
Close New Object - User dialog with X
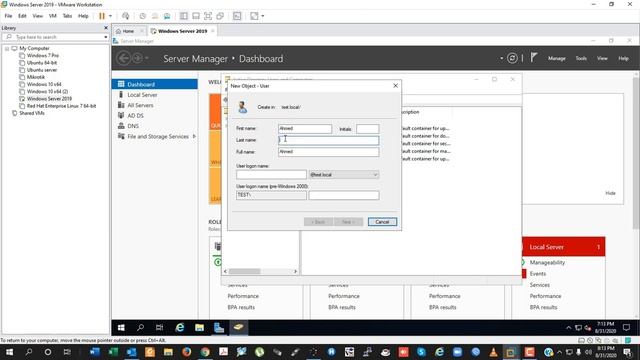point(395,86)
